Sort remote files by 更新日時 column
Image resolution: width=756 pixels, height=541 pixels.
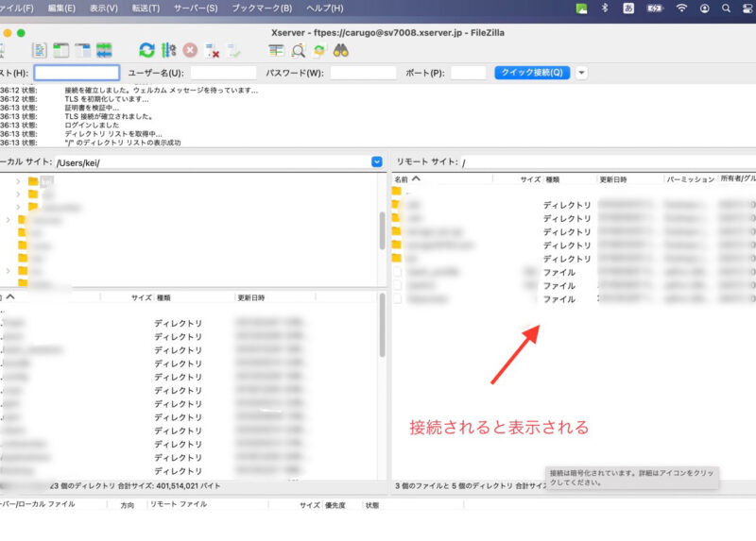pos(613,178)
